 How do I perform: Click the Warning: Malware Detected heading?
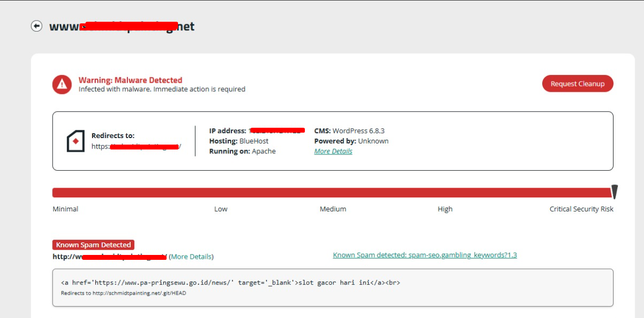(130, 80)
